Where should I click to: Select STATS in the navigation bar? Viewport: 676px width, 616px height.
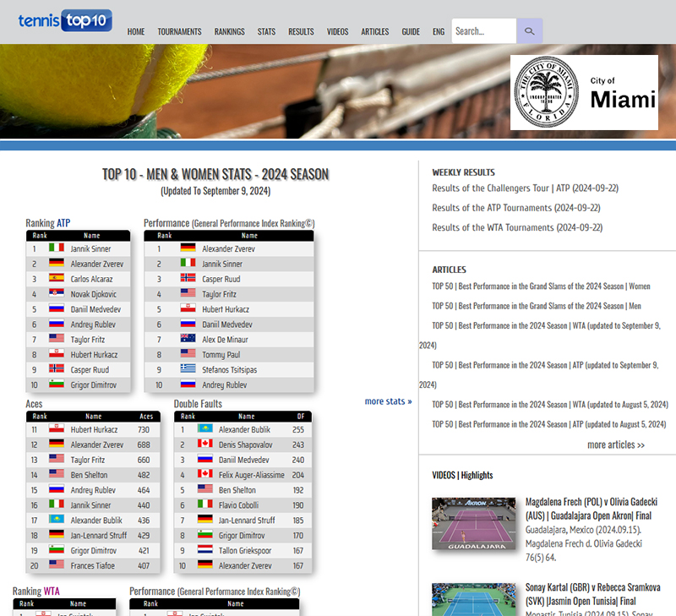(266, 32)
